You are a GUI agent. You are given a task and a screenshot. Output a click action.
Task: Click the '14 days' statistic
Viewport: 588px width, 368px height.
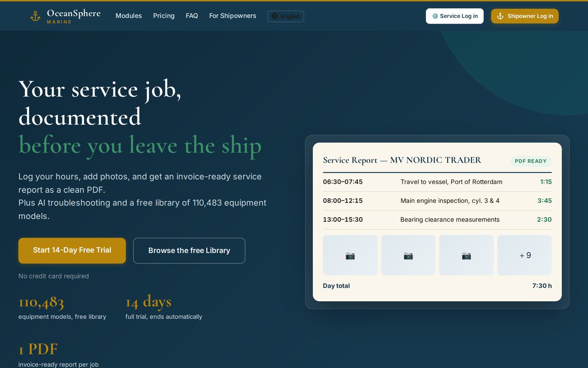click(148, 302)
